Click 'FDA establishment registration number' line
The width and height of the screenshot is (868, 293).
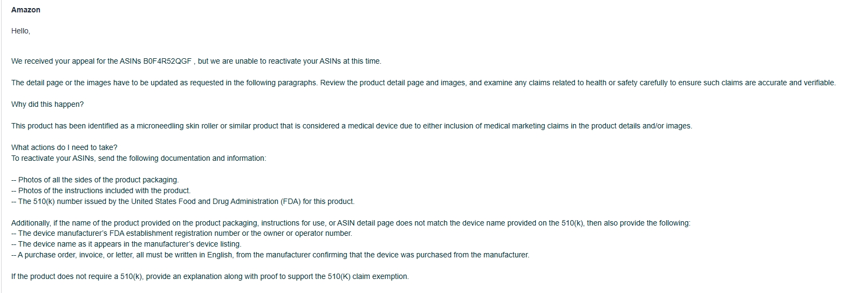tap(182, 233)
